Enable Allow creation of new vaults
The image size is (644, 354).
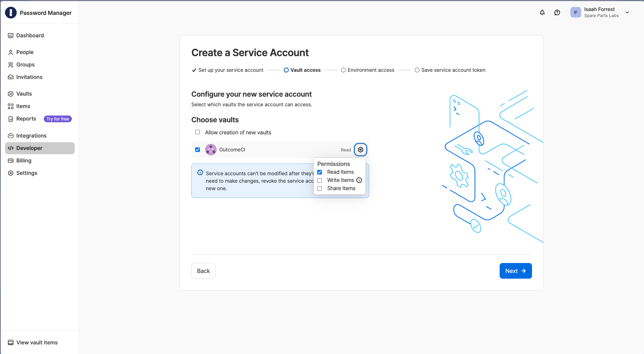[197, 132]
